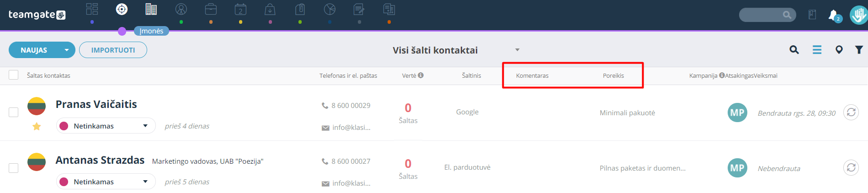Viewport: 868px width, 193px height.
Task: Open the Visi šalti kontaktai view dropdown
Action: (517, 50)
